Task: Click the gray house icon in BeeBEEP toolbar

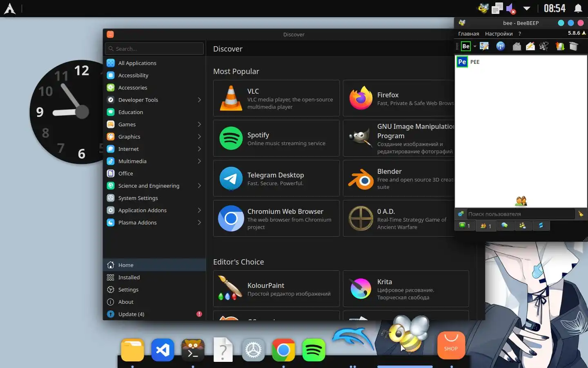Action: click(517, 46)
